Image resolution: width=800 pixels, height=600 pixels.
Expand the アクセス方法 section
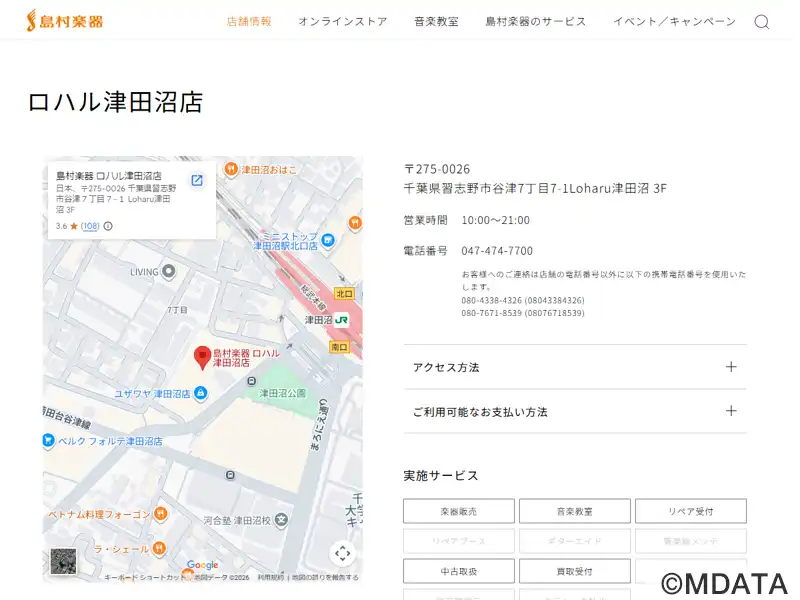point(575,367)
